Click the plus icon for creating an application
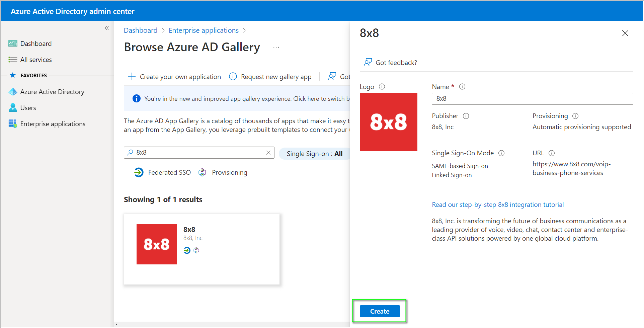Viewport: 644px width, 328px height. pyautogui.click(x=132, y=76)
